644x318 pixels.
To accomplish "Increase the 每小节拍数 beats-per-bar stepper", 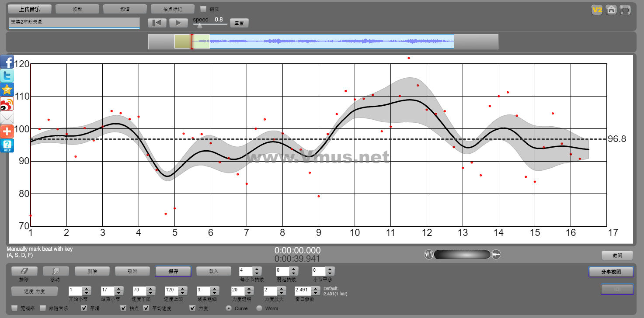I will click(257, 269).
